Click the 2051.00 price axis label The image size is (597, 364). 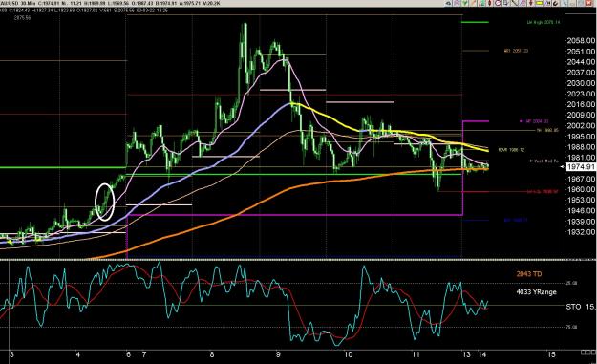pyautogui.click(x=581, y=52)
